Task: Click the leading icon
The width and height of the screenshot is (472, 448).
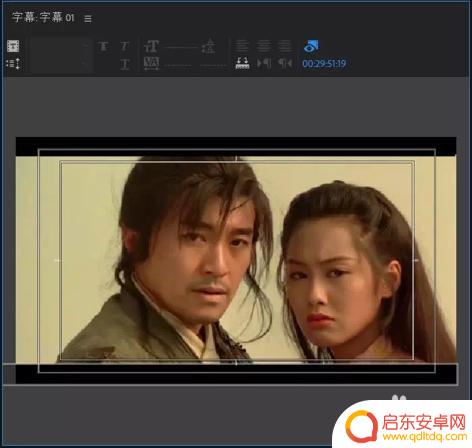Action: pyautogui.click(x=209, y=46)
